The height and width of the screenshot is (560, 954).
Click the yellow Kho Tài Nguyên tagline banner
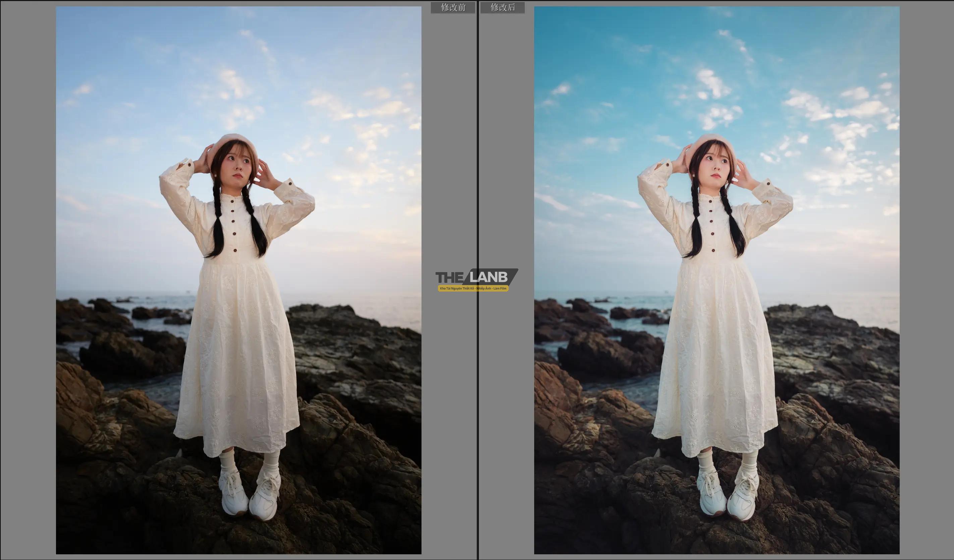tap(473, 289)
